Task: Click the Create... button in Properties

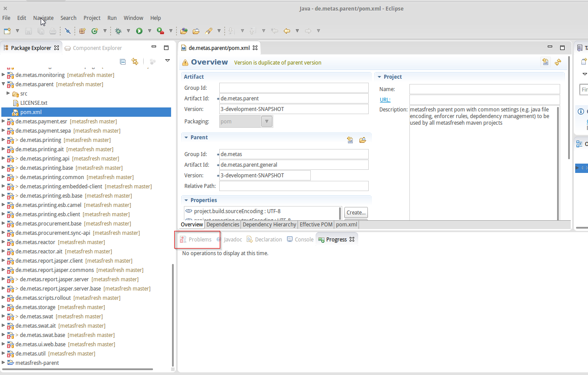Action: (356, 213)
